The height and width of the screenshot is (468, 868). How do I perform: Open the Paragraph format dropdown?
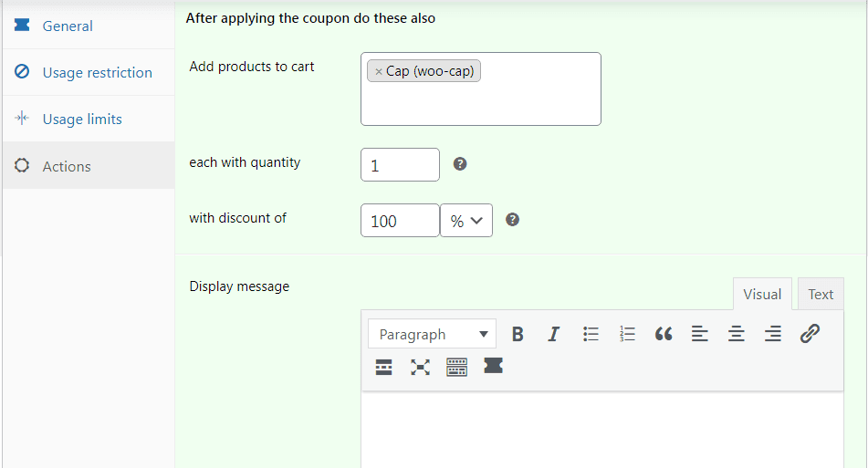(432, 334)
